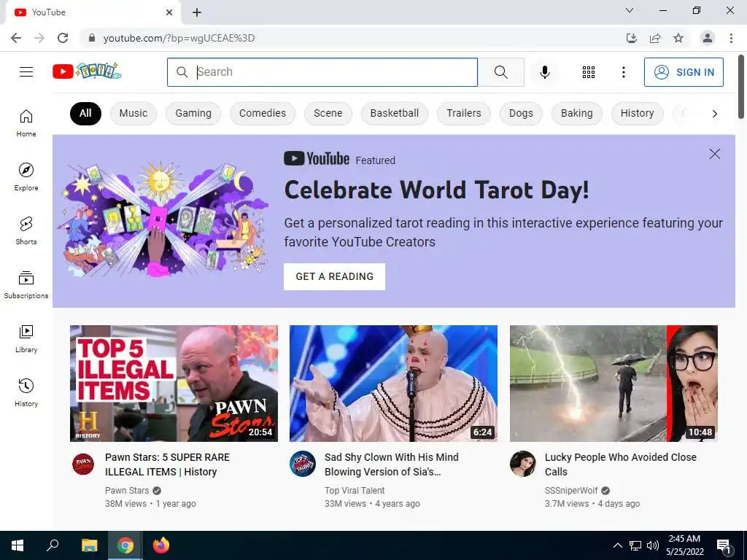Image resolution: width=747 pixels, height=560 pixels.
Task: Open volume control in tray
Action: point(653,545)
